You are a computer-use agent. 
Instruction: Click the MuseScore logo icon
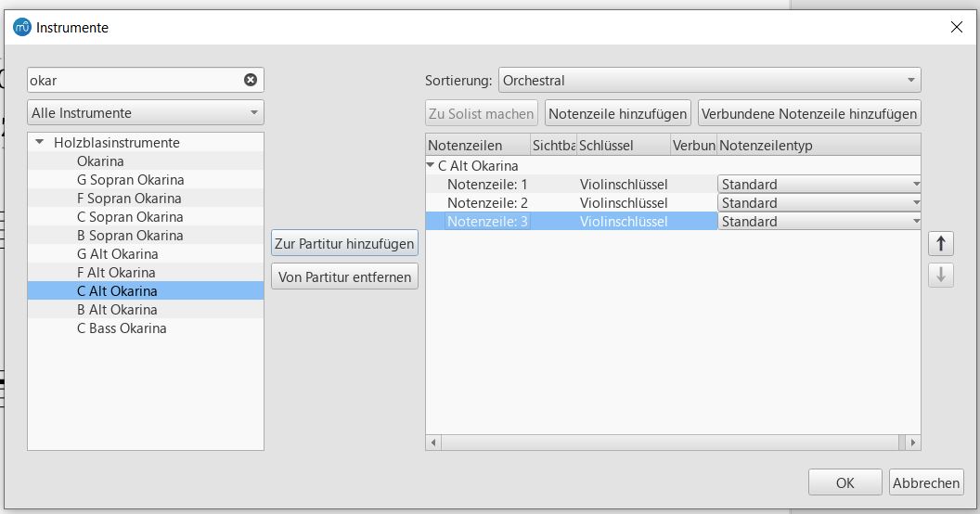(x=22, y=27)
